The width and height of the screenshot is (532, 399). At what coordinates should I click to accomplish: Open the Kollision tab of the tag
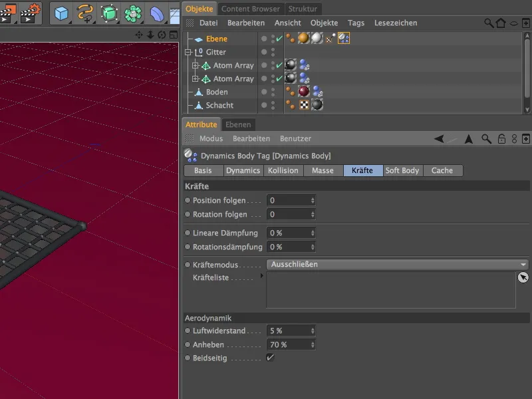point(283,170)
